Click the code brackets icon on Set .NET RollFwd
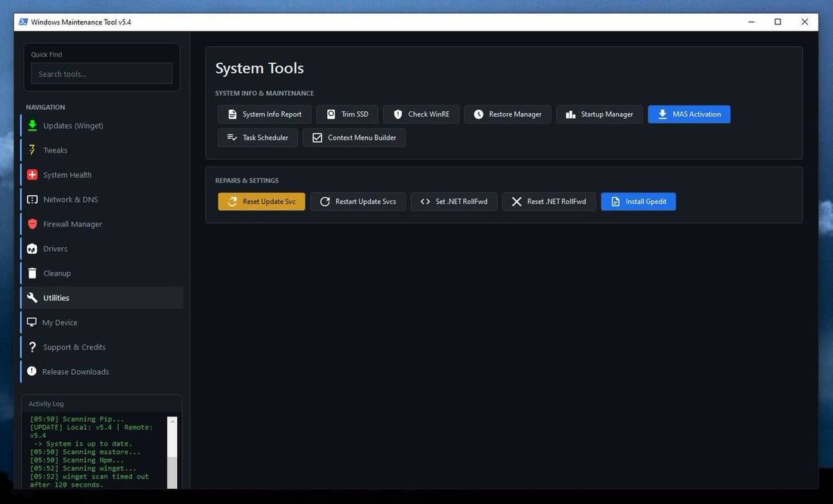The height and width of the screenshot is (504, 833). pos(425,201)
